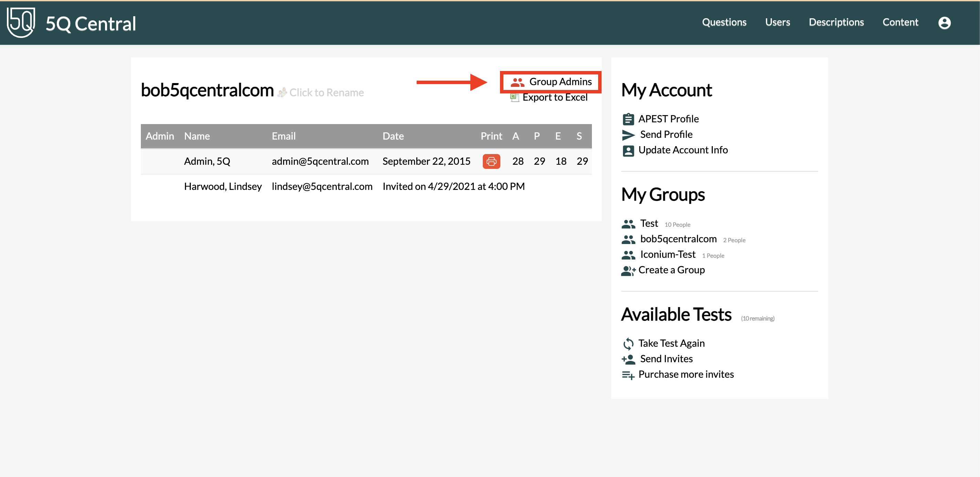This screenshot has width=980, height=477.
Task: Open the APEST Profile link
Action: [668, 119]
